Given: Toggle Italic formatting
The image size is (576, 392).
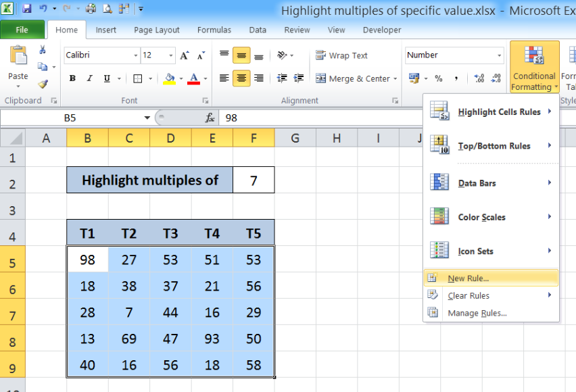Looking at the screenshot, I should pyautogui.click(x=89, y=78).
